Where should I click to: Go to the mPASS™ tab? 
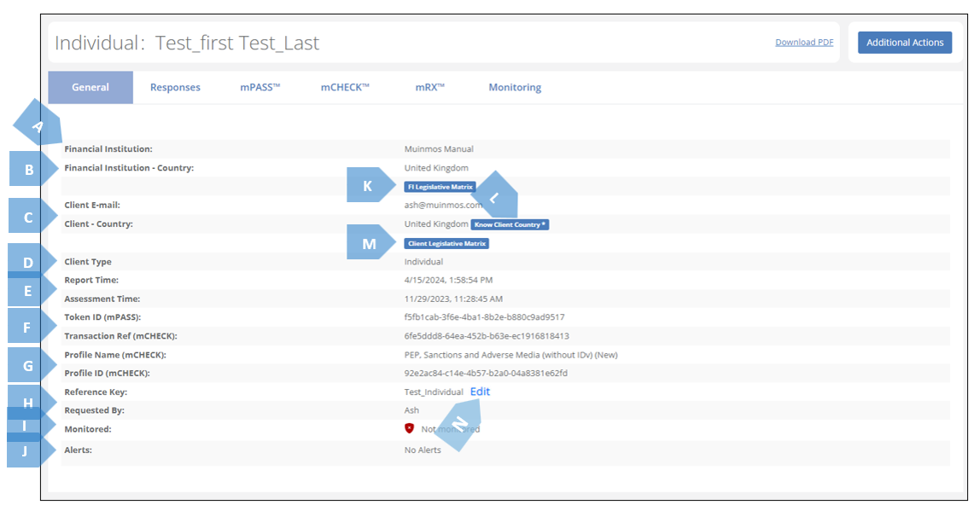[260, 87]
